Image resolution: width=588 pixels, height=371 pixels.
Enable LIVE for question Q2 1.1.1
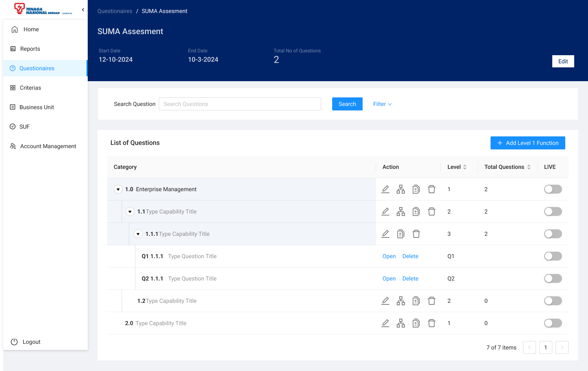pos(553,278)
